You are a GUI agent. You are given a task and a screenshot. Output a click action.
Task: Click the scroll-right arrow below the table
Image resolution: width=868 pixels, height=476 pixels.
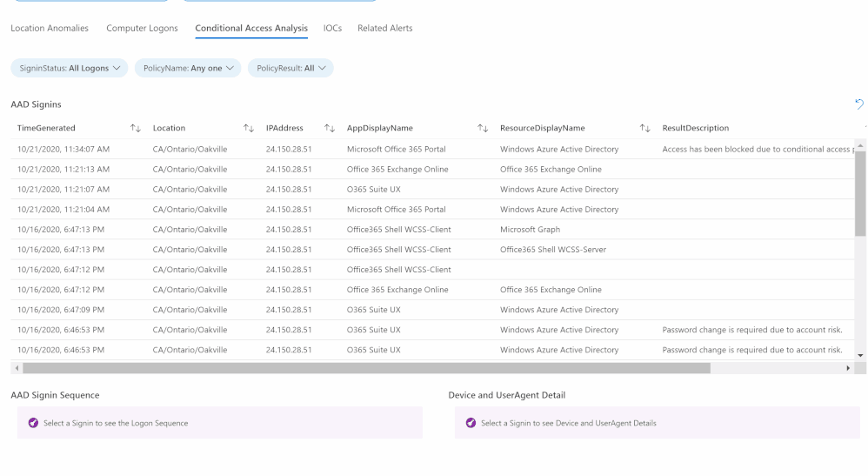[848, 368]
